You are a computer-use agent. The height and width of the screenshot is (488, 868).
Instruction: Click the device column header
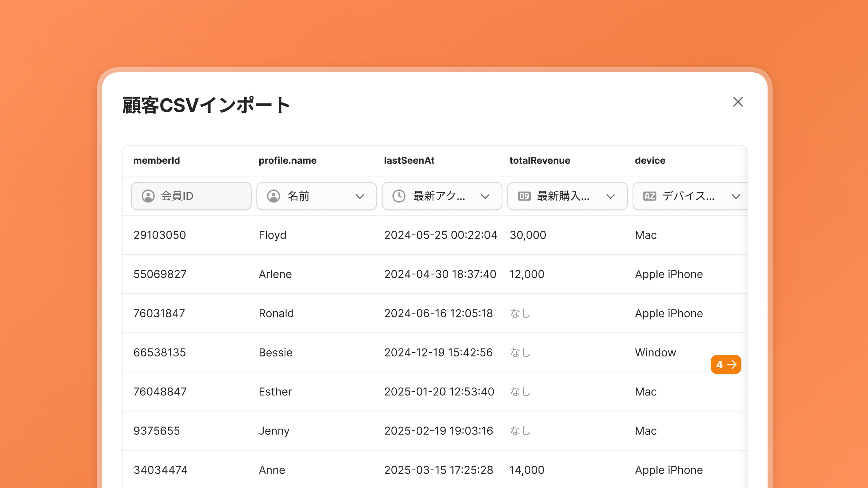pyautogui.click(x=650, y=160)
